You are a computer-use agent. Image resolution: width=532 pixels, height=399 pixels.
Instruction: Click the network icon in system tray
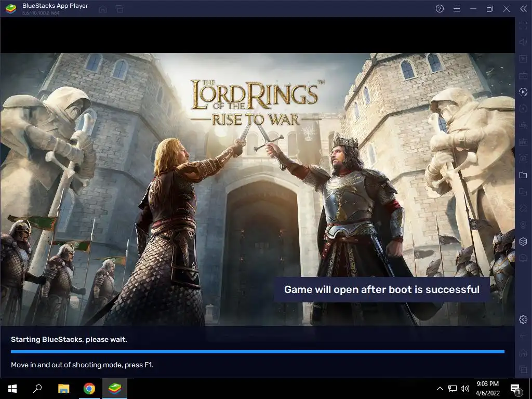(453, 389)
